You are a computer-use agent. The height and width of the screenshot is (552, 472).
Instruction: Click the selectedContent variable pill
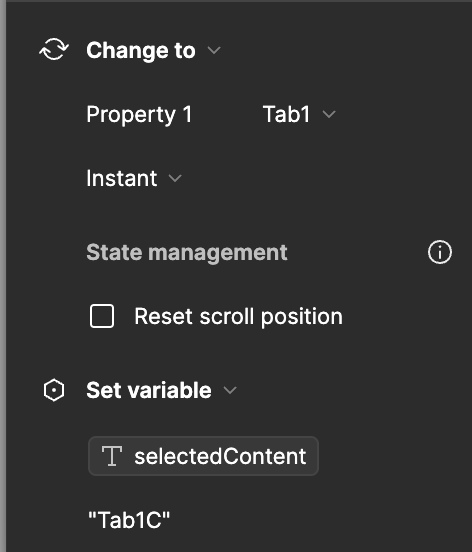tap(203, 456)
